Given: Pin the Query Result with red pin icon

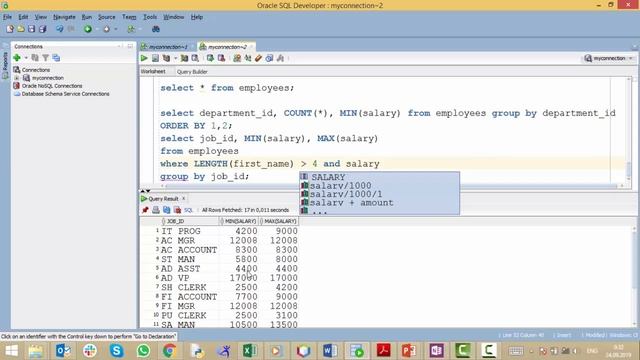Looking at the screenshot, I should 145,210.
